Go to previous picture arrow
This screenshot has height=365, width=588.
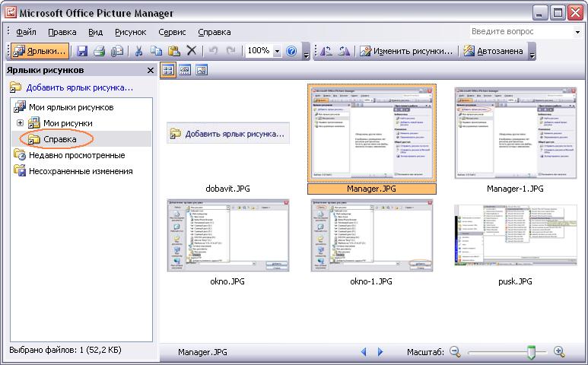[364, 351]
